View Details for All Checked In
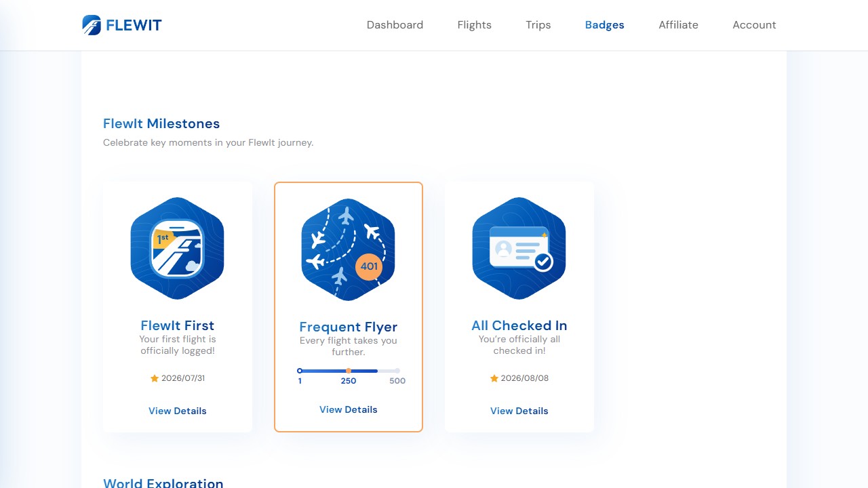Viewport: 868px width, 488px height. click(519, 411)
